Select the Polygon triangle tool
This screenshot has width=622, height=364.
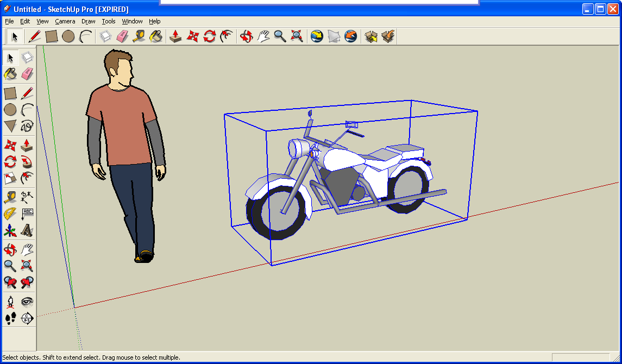[x=10, y=126]
